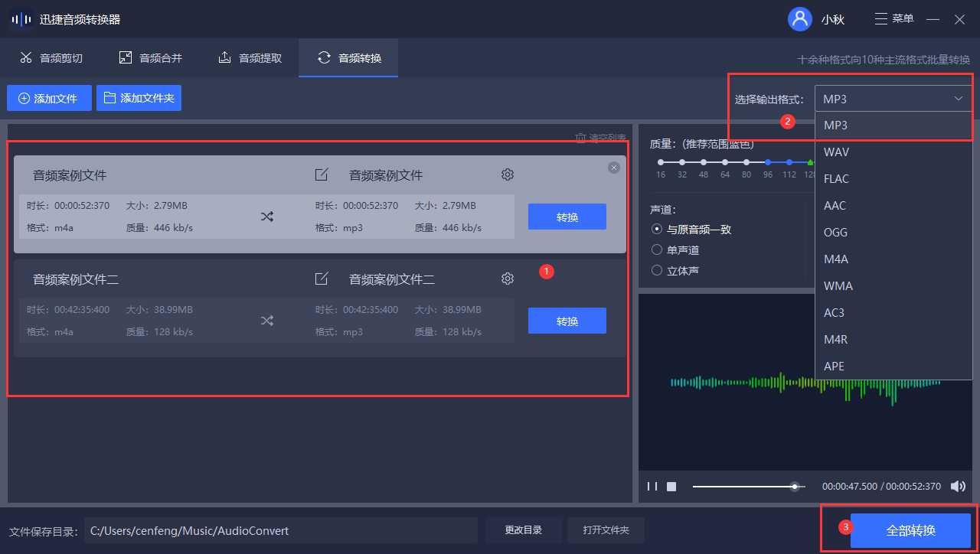This screenshot has width=980, height=554.
Task: Open the 小秋 user avatar
Action: tap(799, 19)
